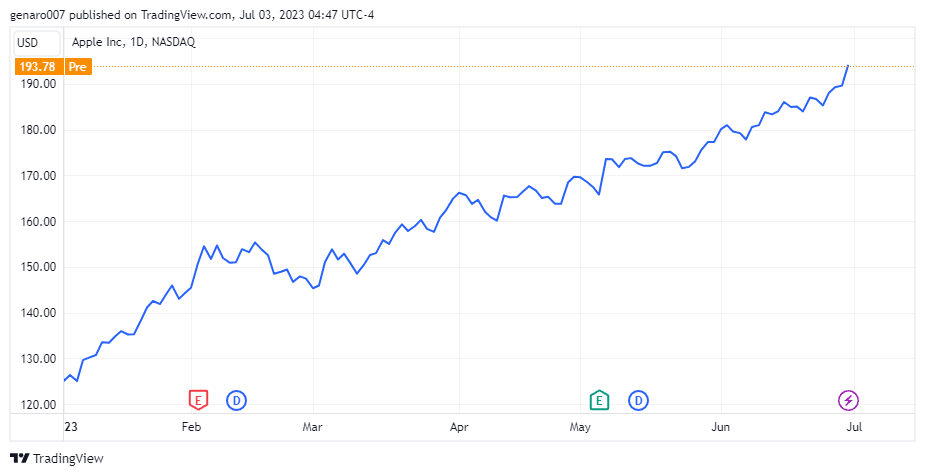This screenshot has width=925, height=476.
Task: Click the Apr time axis label
Action: click(x=459, y=426)
